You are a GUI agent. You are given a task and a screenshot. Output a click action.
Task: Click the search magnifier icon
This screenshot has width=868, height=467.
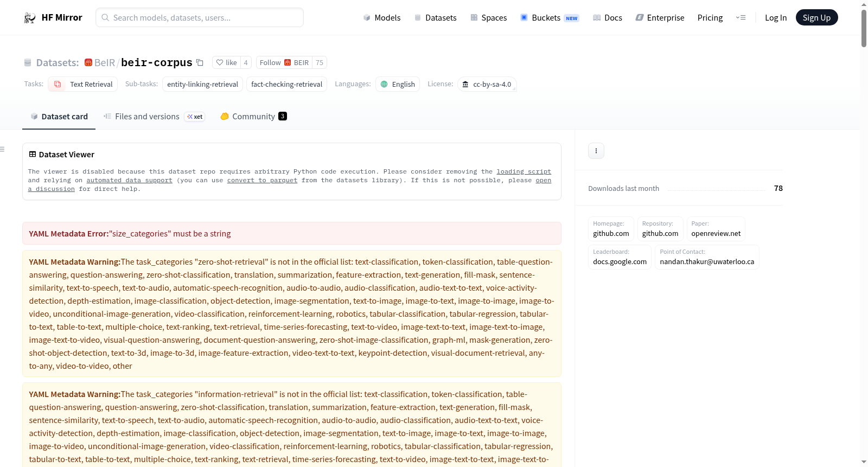tap(105, 17)
